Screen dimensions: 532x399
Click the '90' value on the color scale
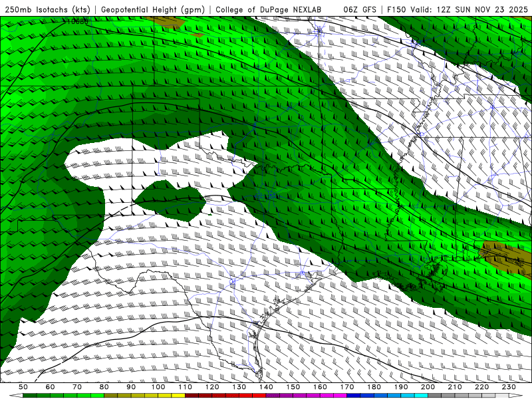click(131, 387)
